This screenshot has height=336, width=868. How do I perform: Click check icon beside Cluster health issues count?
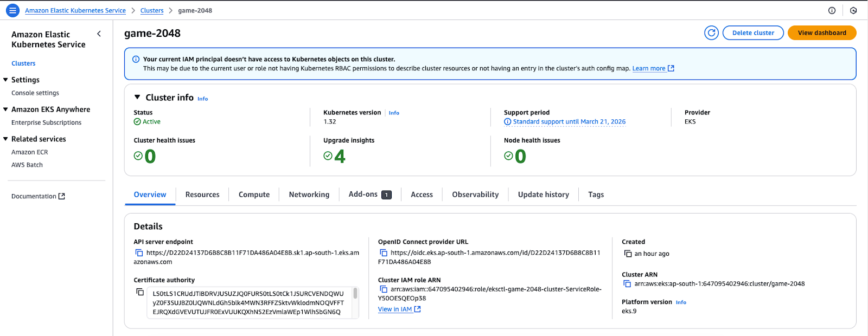pos(138,156)
